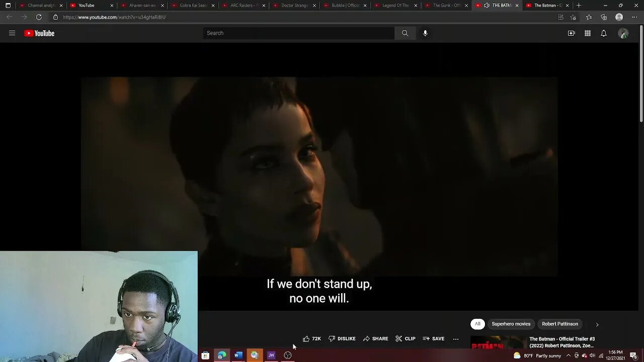Open The Batman Official Trailer #3 thumbnail

(x=498, y=342)
